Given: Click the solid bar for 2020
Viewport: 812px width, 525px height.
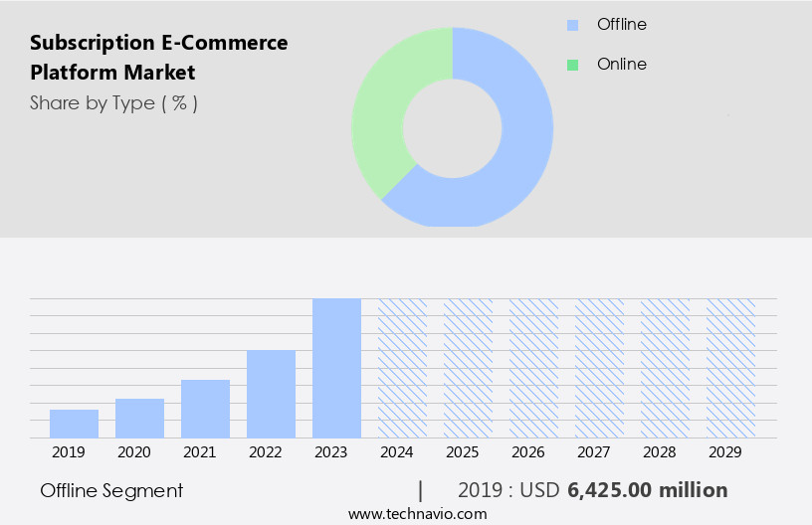Looking at the screenshot, I should point(139,418).
